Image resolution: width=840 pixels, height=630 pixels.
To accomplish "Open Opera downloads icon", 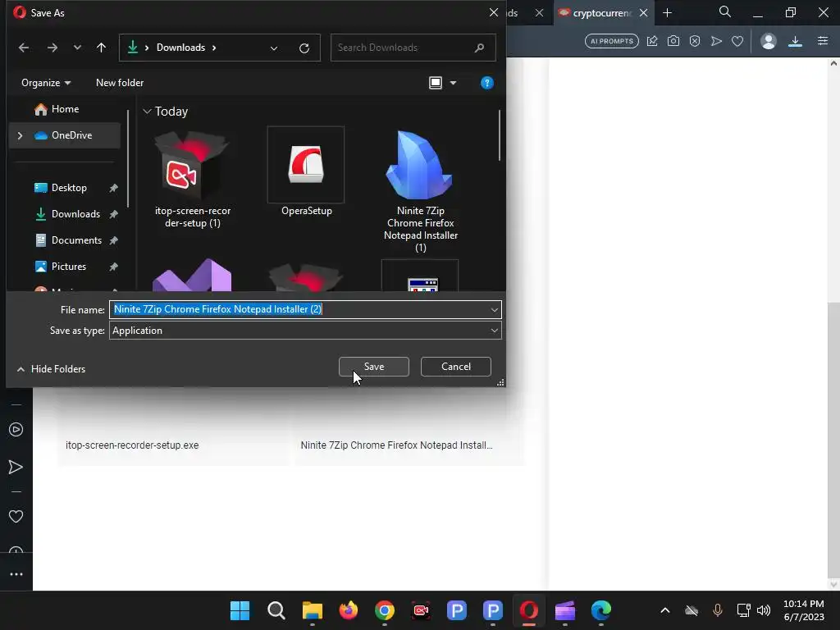I will pyautogui.click(x=795, y=41).
